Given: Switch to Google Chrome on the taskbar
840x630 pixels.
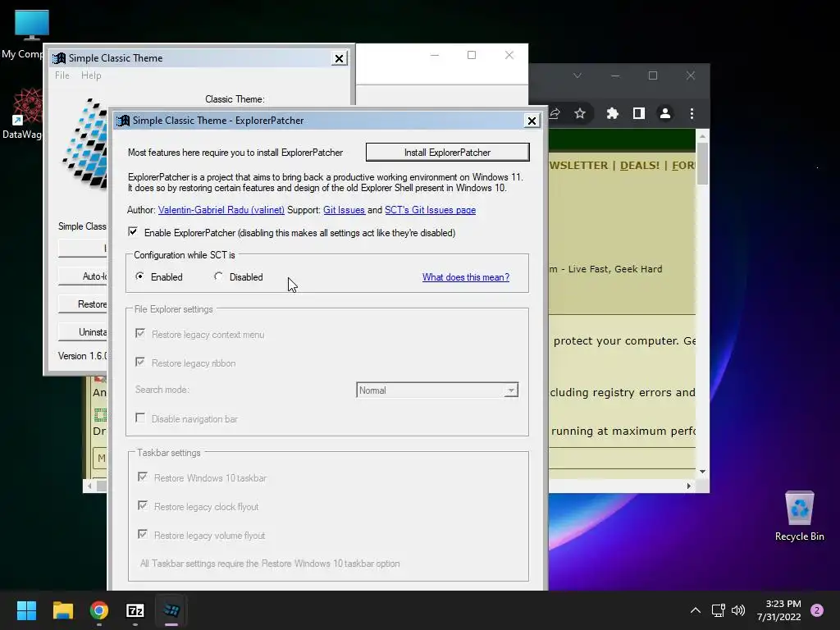Looking at the screenshot, I should 99,610.
